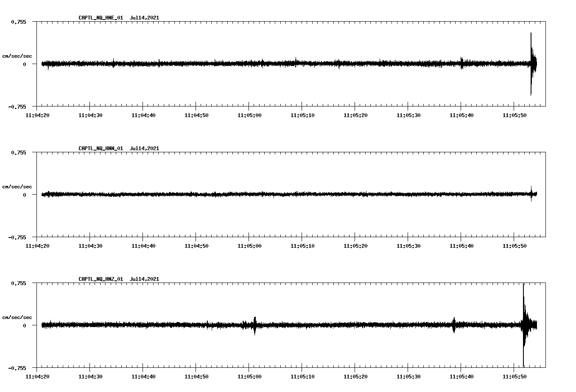
Task: Select the 0.755 upper limit on HNZ plot
Action: tap(18, 283)
